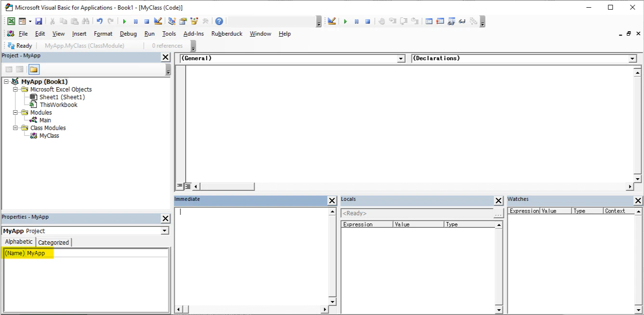
Task: Switch to the Categorized properties tab
Action: pyautogui.click(x=53, y=242)
